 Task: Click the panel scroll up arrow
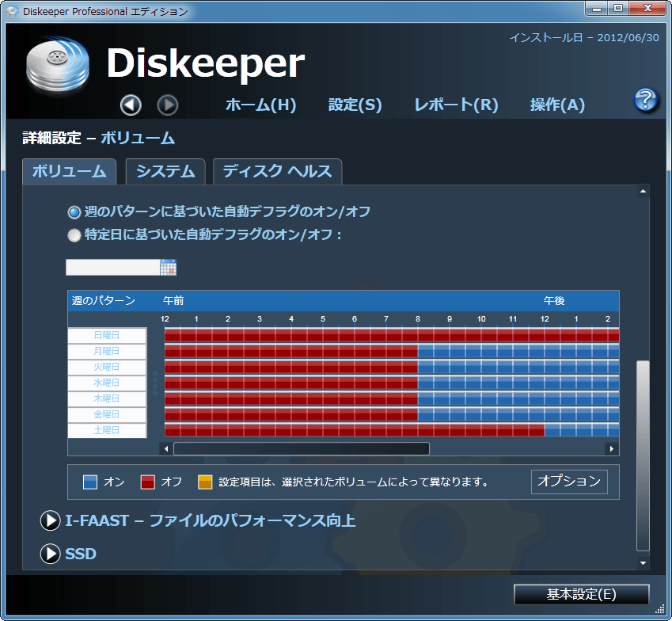(x=643, y=191)
